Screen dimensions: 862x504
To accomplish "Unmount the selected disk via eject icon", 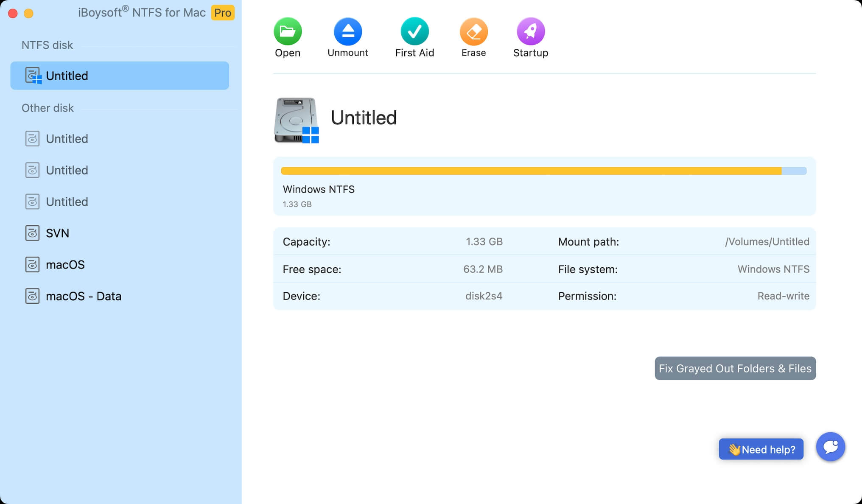I will pyautogui.click(x=347, y=31).
